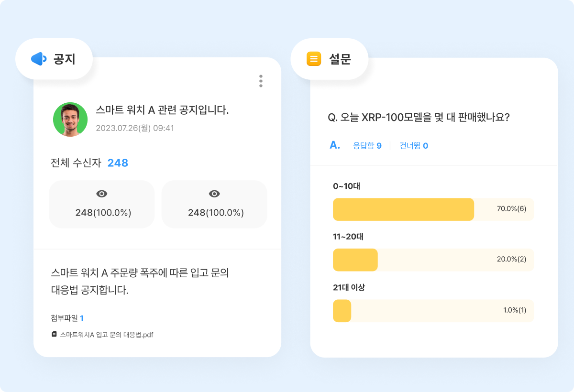
Task: Click the notice title 스마트 워치 A 관련 공지입니다
Action: click(162, 110)
